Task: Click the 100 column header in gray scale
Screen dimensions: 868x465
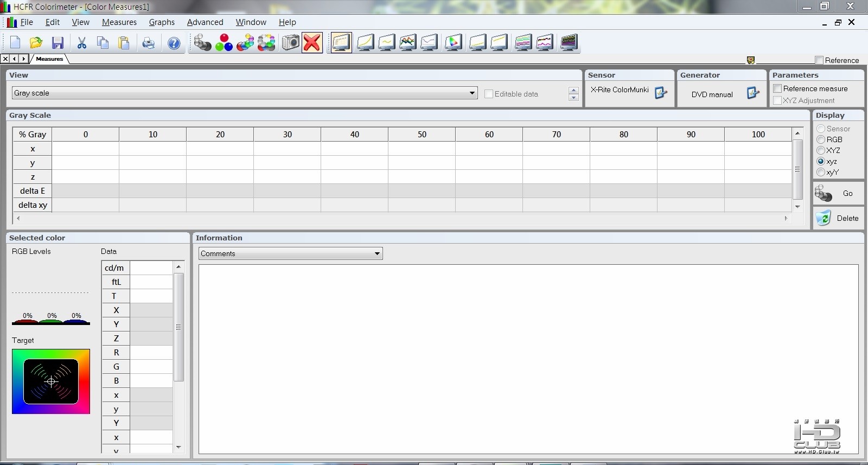Action: click(758, 134)
